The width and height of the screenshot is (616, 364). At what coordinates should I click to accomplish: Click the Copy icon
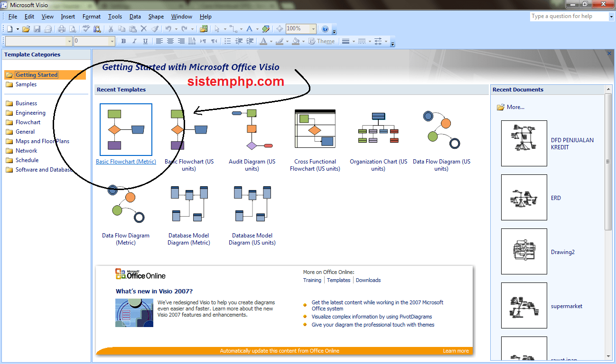coord(121,29)
